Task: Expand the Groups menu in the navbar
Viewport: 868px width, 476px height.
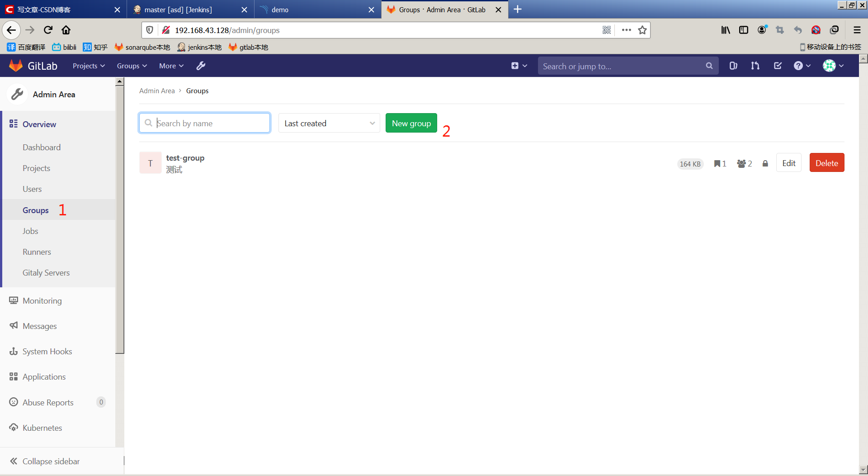Action: click(132, 66)
